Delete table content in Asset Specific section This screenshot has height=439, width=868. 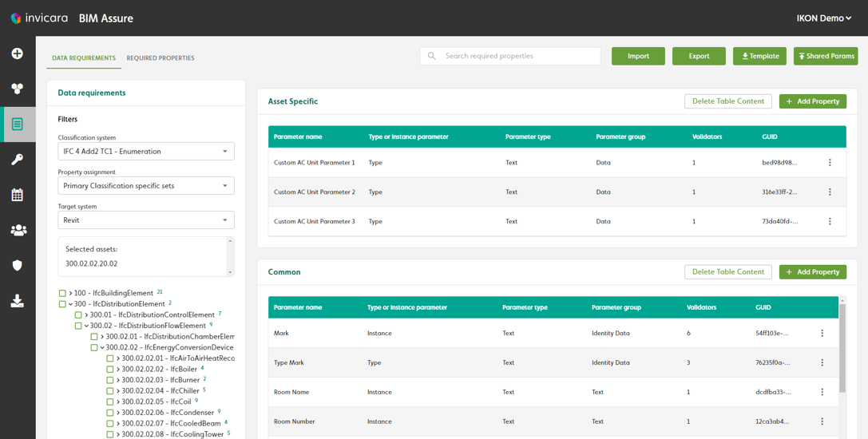(x=727, y=101)
